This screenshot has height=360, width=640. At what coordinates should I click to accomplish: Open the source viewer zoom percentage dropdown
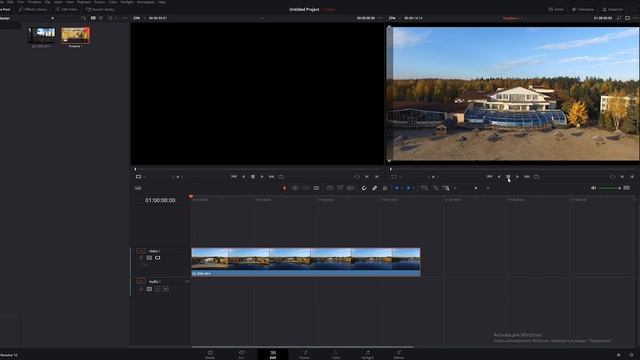tap(138, 18)
